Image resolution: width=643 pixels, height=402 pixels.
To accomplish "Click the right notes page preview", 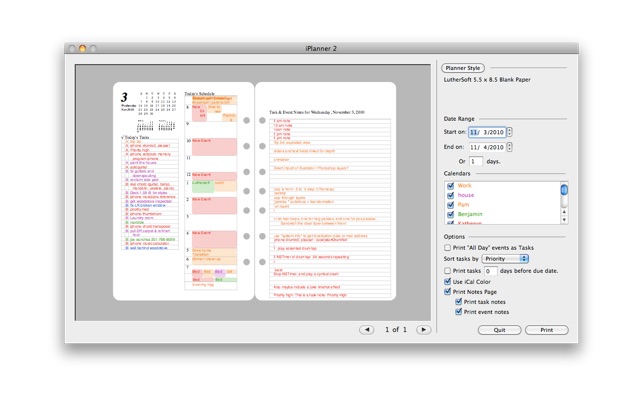I will (x=326, y=191).
